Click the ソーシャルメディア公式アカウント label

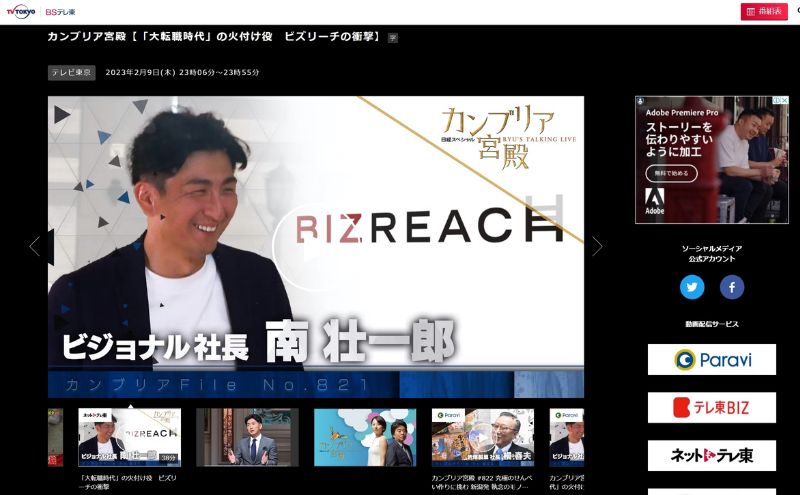pyautogui.click(x=712, y=254)
